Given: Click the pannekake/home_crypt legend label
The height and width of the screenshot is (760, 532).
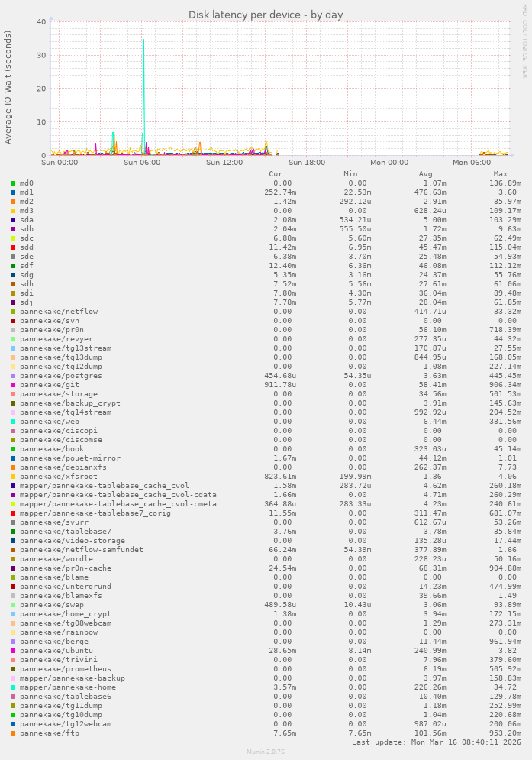Looking at the screenshot, I should click(66, 614).
